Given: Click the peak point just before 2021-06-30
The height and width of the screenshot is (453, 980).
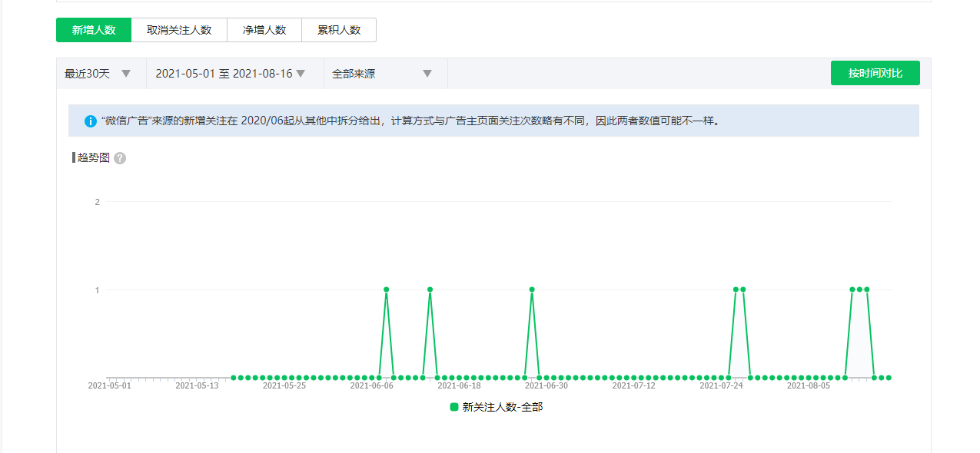Looking at the screenshot, I should coord(532,289).
